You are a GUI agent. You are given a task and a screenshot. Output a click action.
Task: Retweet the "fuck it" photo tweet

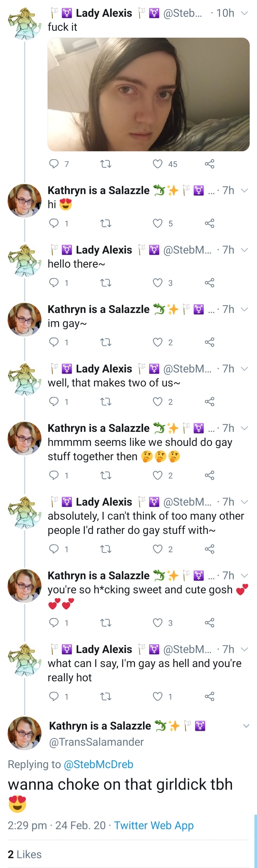coord(106,164)
